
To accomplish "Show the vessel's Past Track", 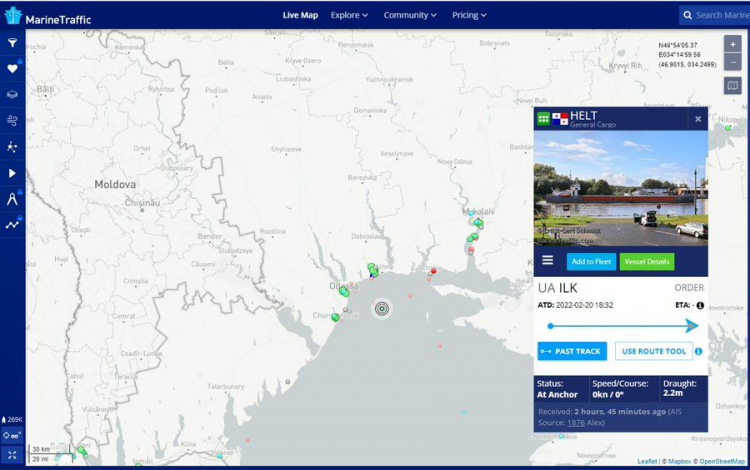I will pos(572,351).
